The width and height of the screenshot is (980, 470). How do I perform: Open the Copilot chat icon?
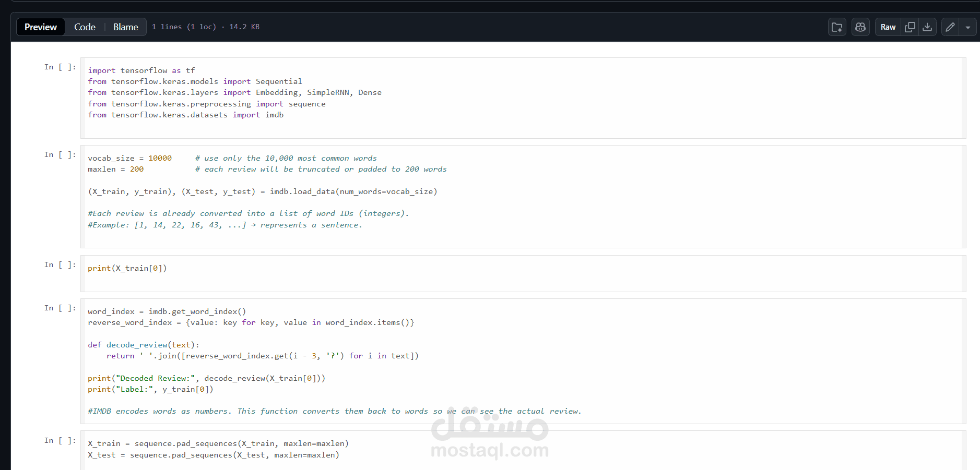pos(860,27)
